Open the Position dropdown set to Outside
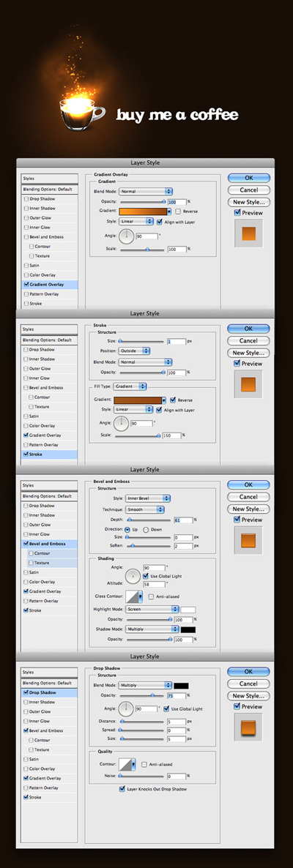 pos(134,351)
